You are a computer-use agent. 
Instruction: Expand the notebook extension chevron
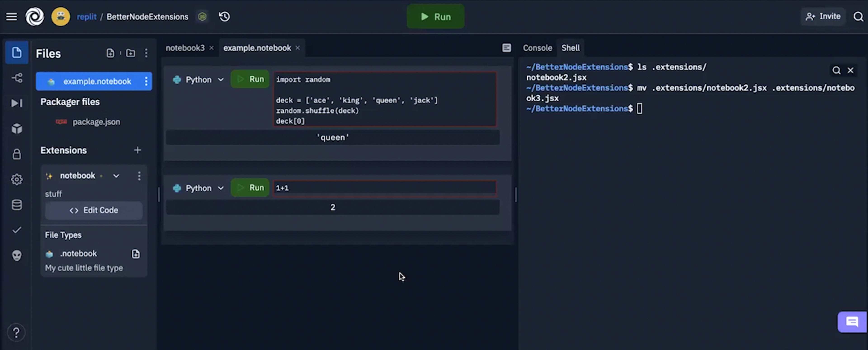116,176
